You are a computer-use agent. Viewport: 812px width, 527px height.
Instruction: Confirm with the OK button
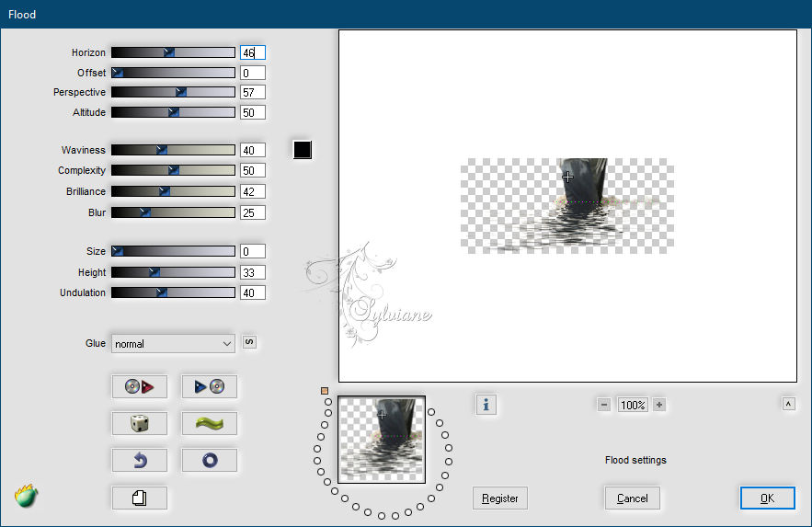click(x=767, y=498)
